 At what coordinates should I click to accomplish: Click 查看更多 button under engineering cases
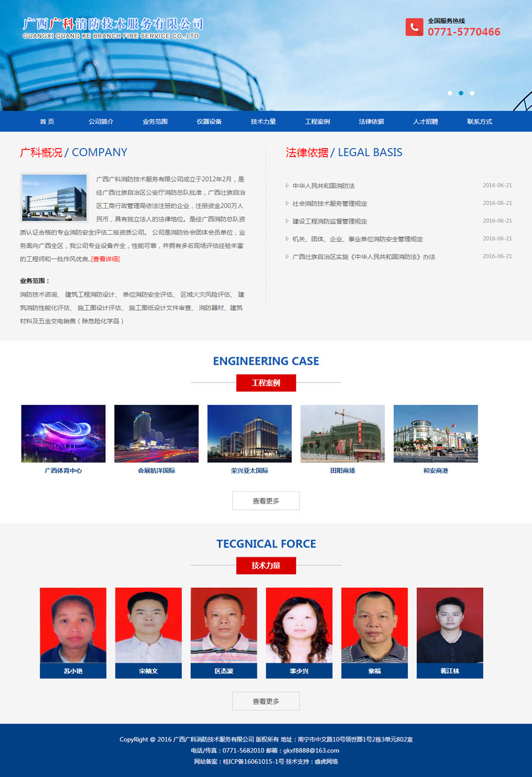266,500
